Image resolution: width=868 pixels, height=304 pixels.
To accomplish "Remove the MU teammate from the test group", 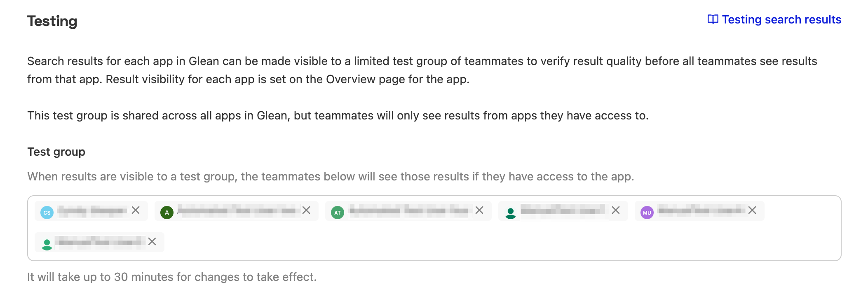I will coord(752,210).
